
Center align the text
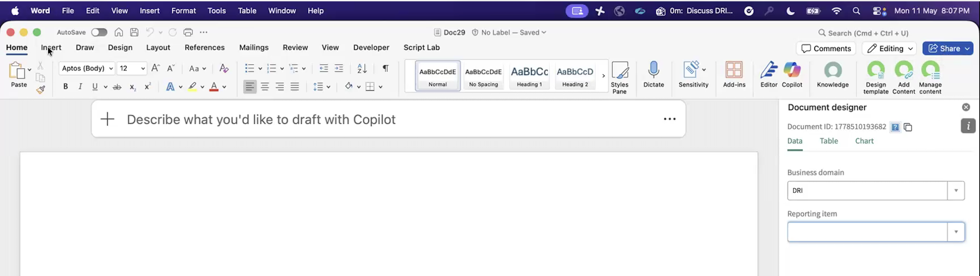tap(265, 87)
